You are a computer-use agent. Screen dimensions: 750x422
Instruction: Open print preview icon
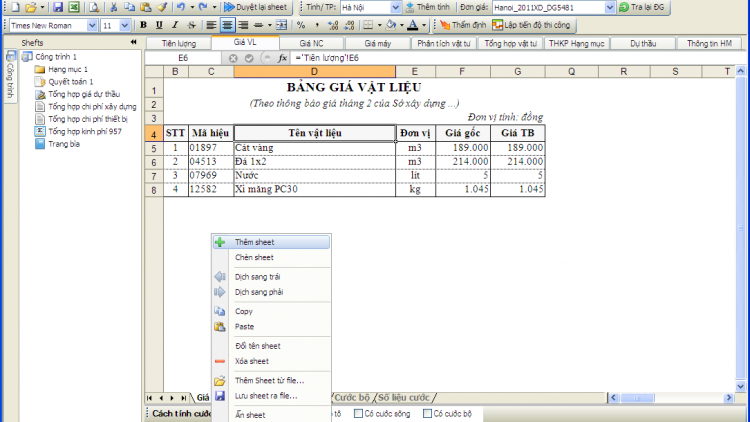point(94,7)
